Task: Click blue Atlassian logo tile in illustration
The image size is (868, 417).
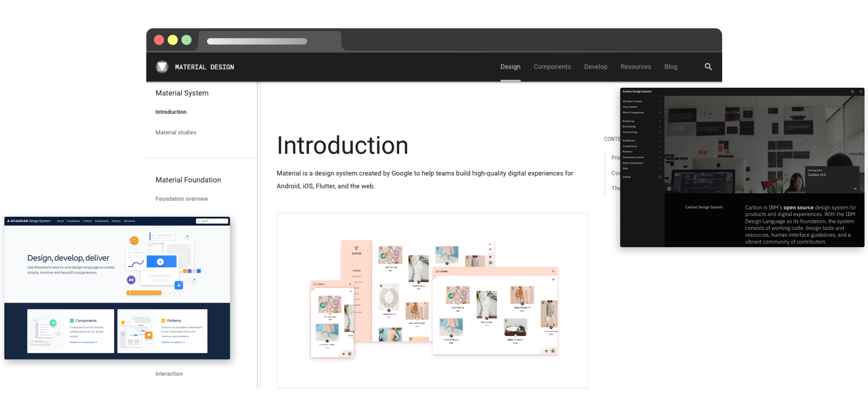Action: [x=179, y=285]
